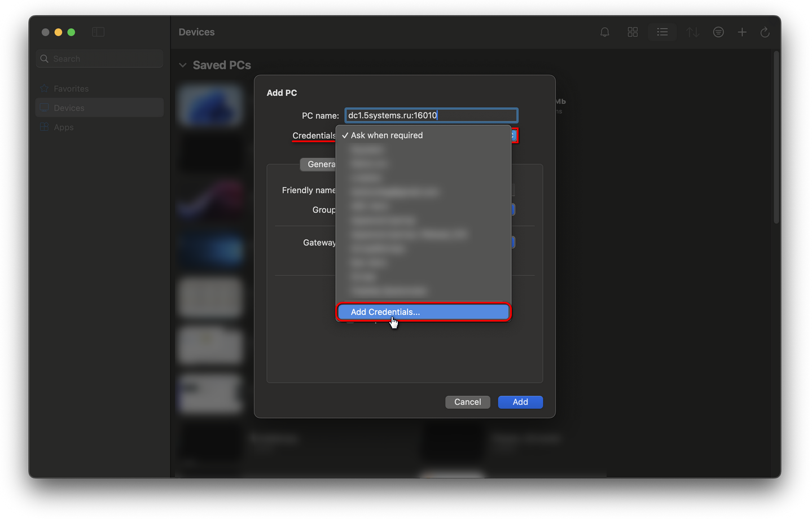The width and height of the screenshot is (812, 519).
Task: Open the sort arrows option
Action: point(692,32)
